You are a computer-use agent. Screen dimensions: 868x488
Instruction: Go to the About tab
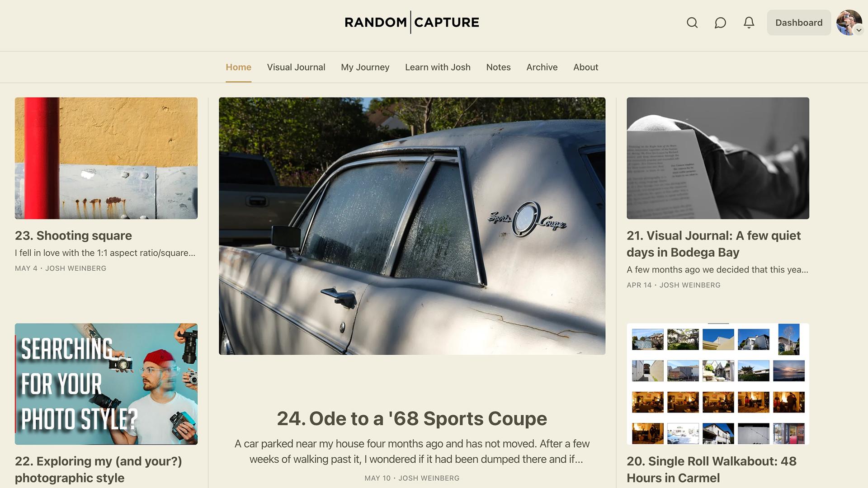(585, 67)
